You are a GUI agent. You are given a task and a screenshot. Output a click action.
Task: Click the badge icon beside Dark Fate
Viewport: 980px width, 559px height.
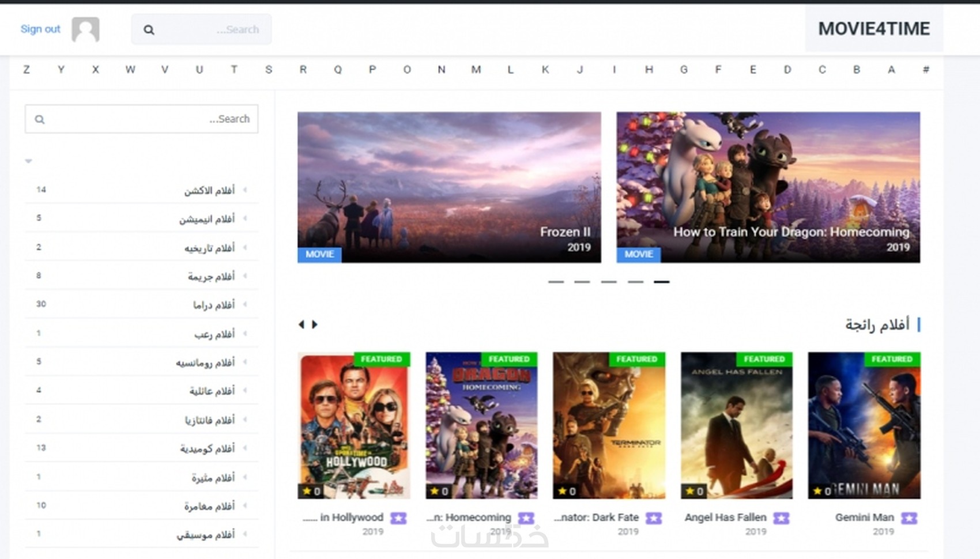tap(654, 518)
